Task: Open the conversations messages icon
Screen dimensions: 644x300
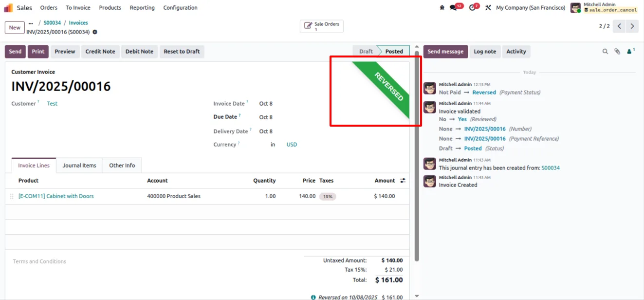Action: click(454, 8)
